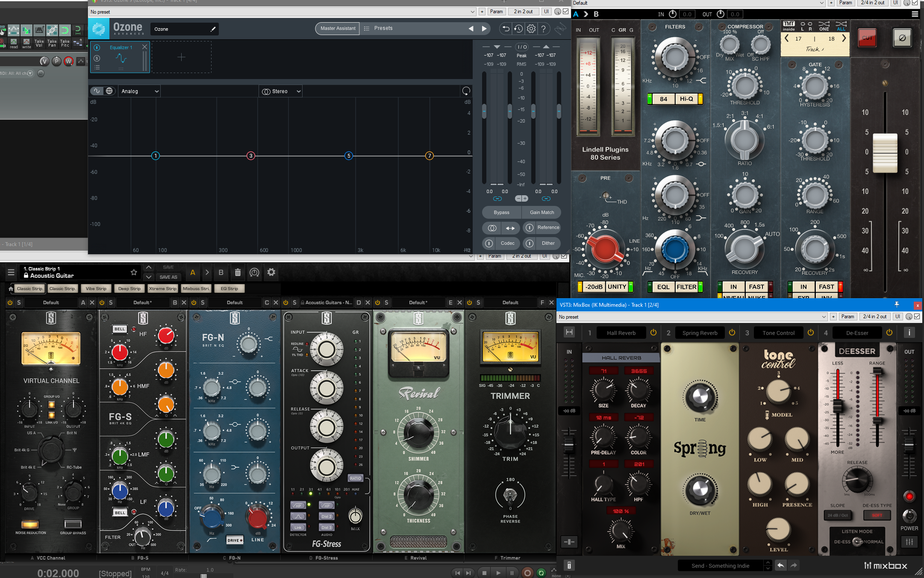Switch to the EQ Strip tab
Screen dimensions: 924x578
coord(230,289)
